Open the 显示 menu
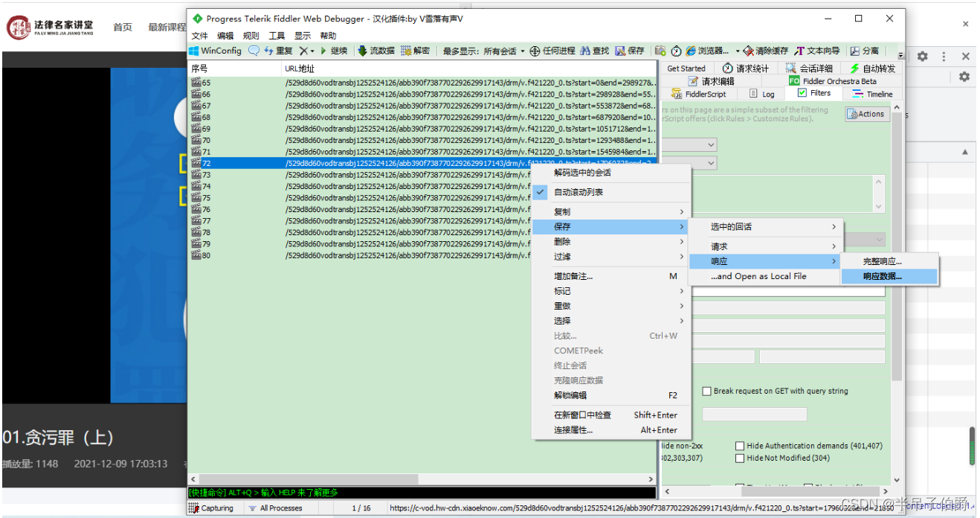The width and height of the screenshot is (980, 518). pos(303,36)
